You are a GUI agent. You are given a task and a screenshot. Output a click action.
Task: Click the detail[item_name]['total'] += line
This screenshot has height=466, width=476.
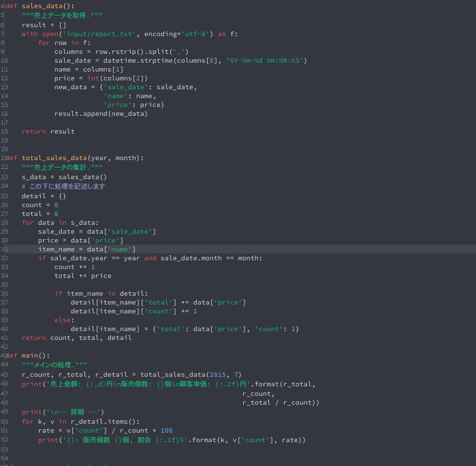(158, 302)
